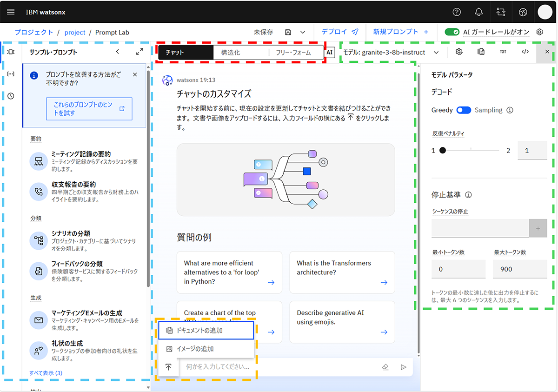The width and height of the screenshot is (558, 392).
Task: Switch to the フリー・フォーム tab
Action: tap(296, 53)
